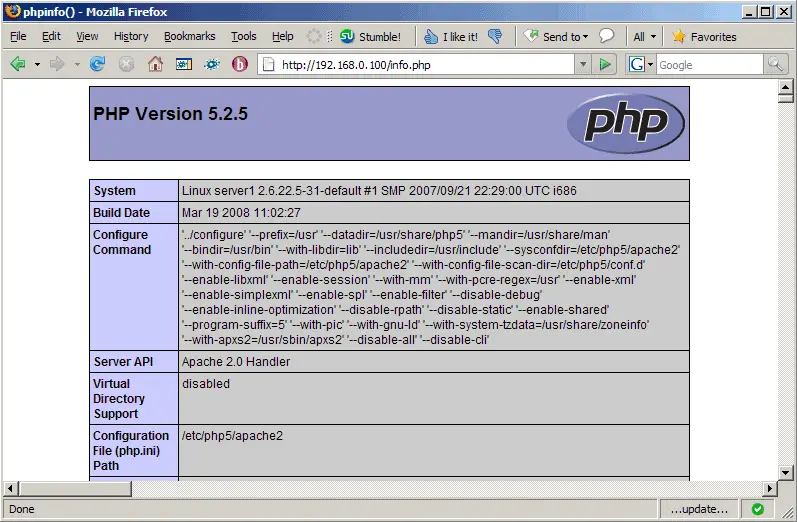Reload the page with the Refresh icon
The image size is (797, 522).
pos(97,64)
